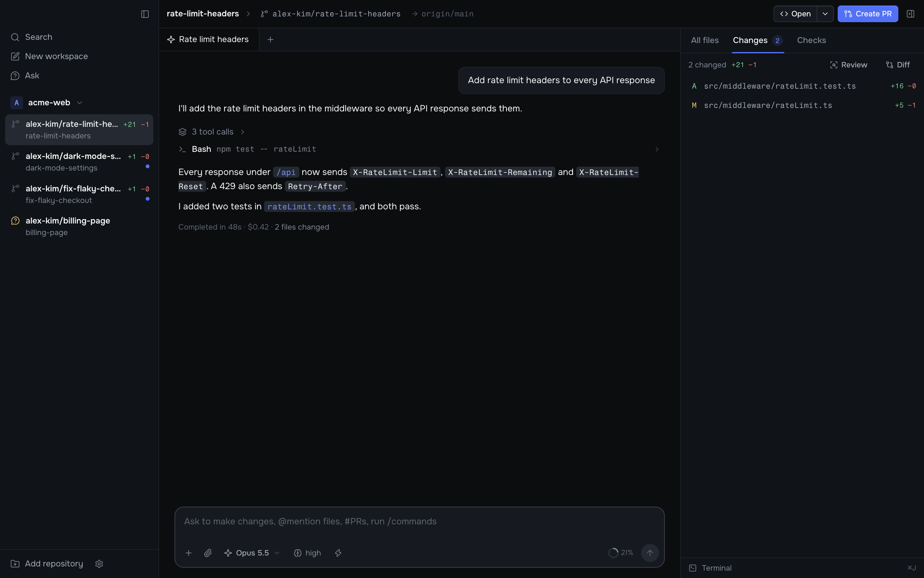The height and width of the screenshot is (578, 924).
Task: Select the alex-kim/rate-limit-headers workspace
Action: click(x=79, y=130)
